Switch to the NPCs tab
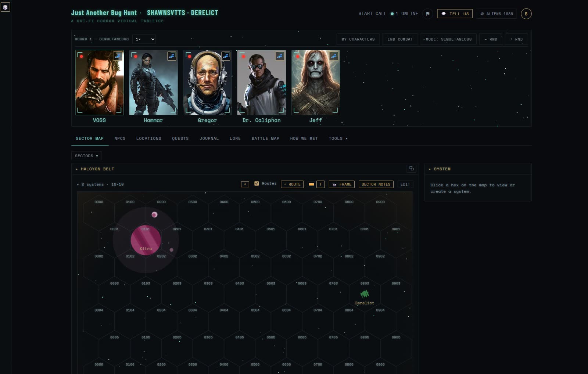This screenshot has height=374, width=588. pyautogui.click(x=120, y=139)
